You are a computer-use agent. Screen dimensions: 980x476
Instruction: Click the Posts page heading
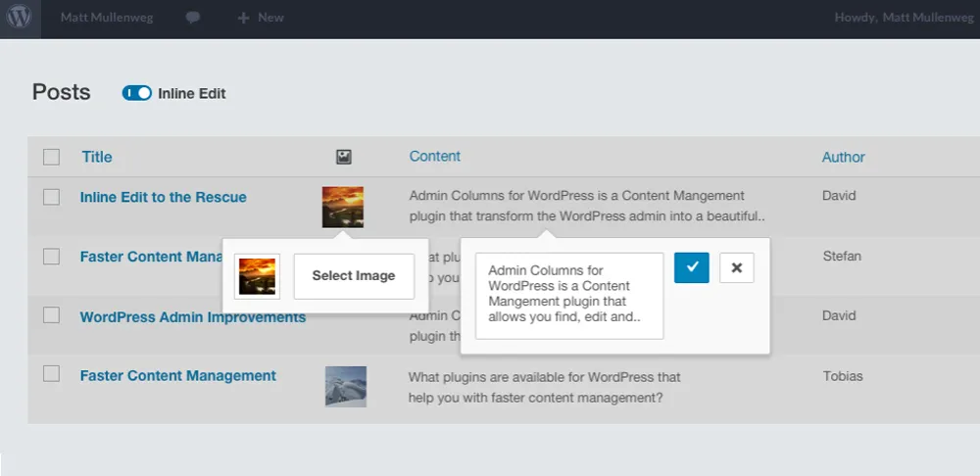61,92
